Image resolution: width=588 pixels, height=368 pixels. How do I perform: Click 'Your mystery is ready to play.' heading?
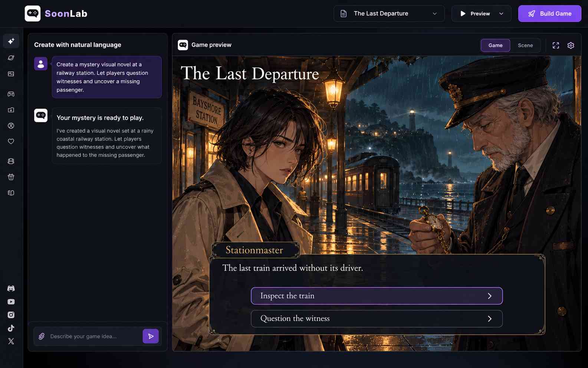(x=100, y=118)
